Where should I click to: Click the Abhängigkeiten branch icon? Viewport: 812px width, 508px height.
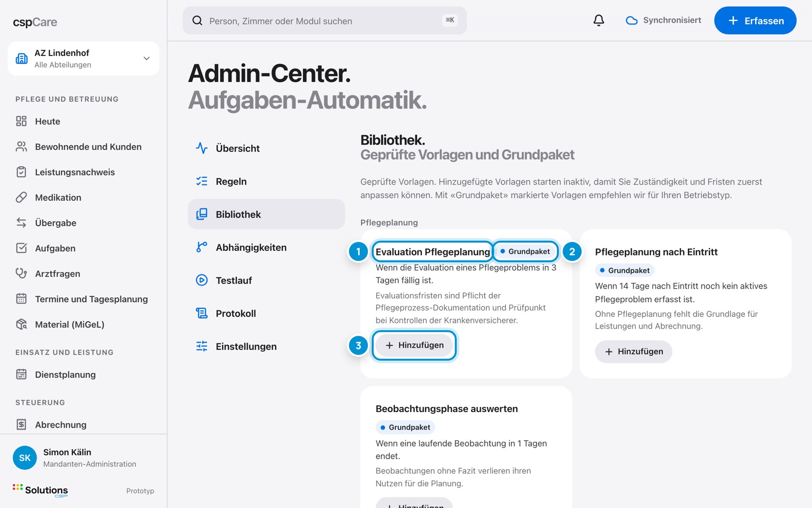tap(202, 247)
